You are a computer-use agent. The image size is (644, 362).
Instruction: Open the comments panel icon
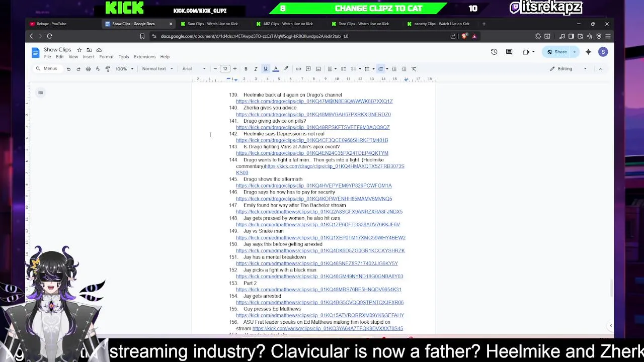click(509, 52)
